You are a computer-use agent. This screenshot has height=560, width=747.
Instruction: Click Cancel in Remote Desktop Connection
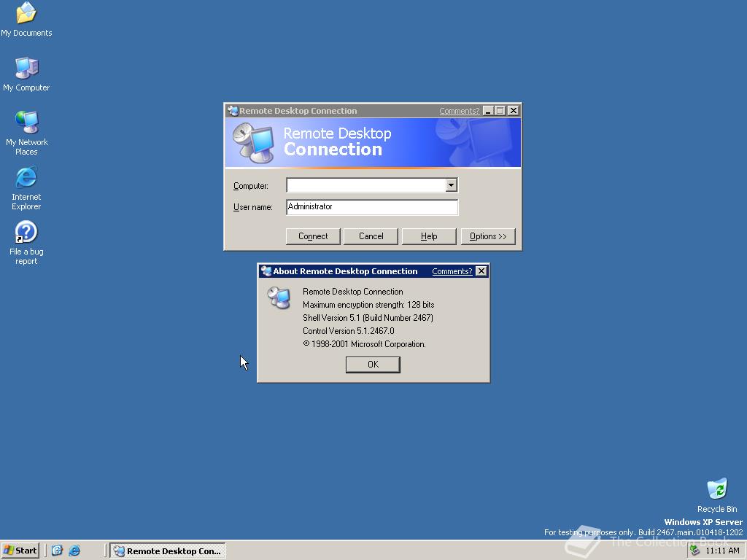371,236
